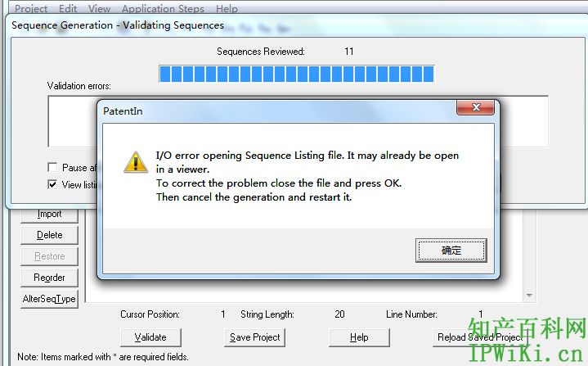Click the yellow warning triangle icon

[x=136, y=162]
